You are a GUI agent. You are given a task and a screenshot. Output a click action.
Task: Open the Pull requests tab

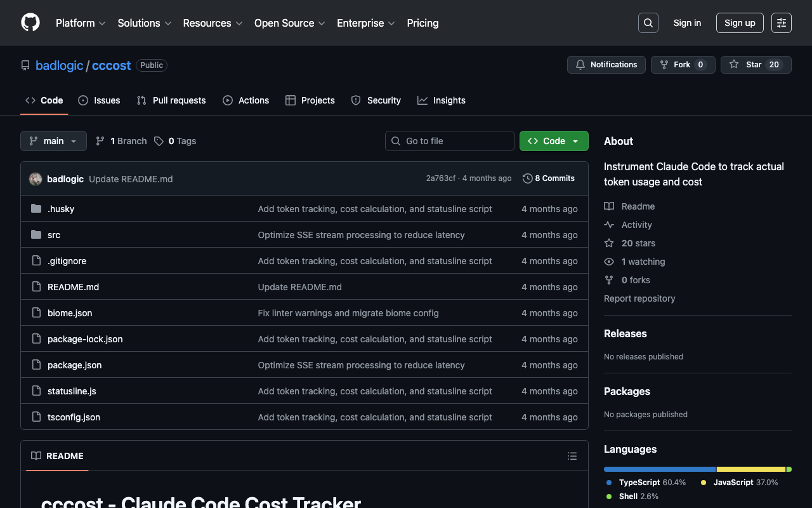(171, 100)
